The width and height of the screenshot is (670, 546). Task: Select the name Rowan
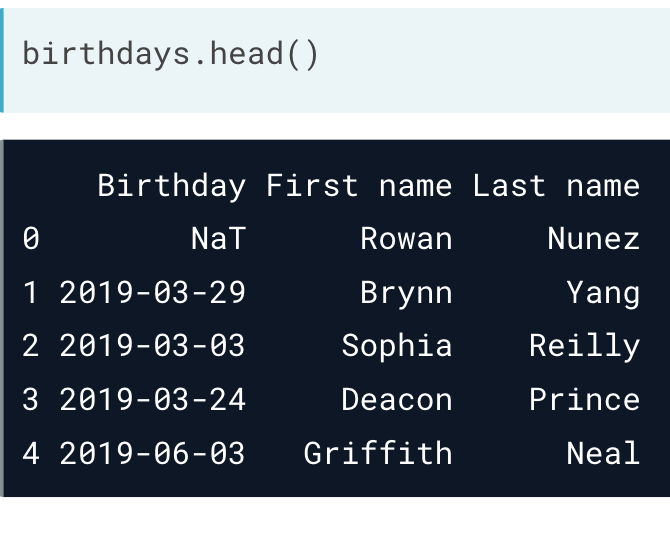point(406,239)
